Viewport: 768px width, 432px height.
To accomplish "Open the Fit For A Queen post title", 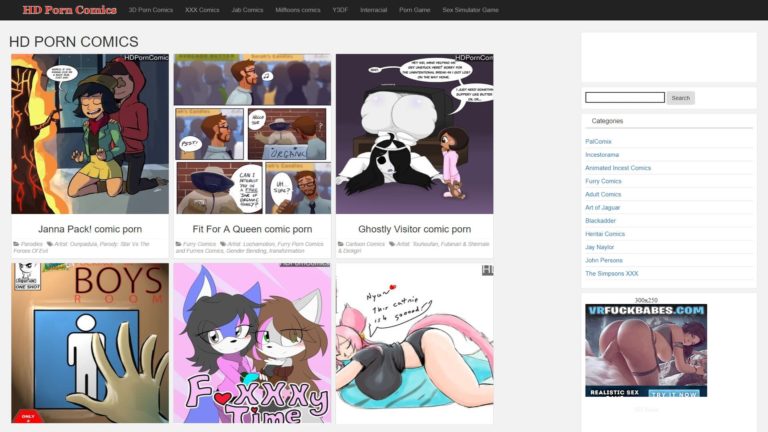I will (252, 229).
